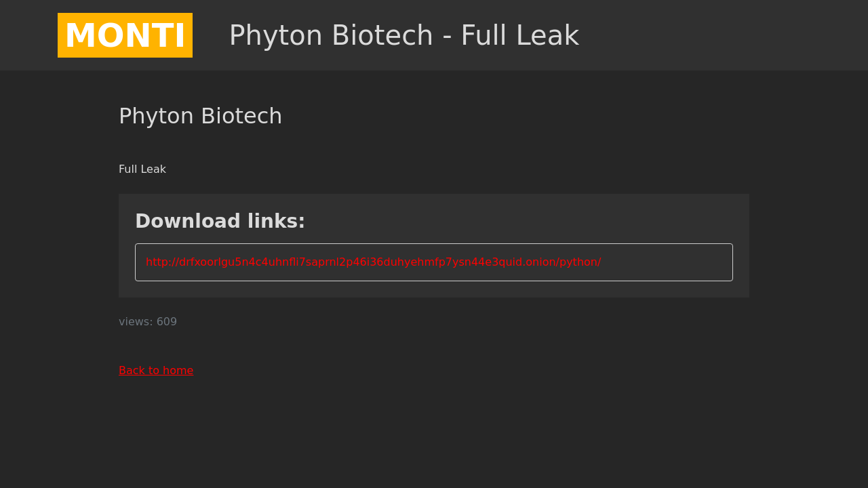
Task: Go back via Back to home link
Action: [156, 371]
